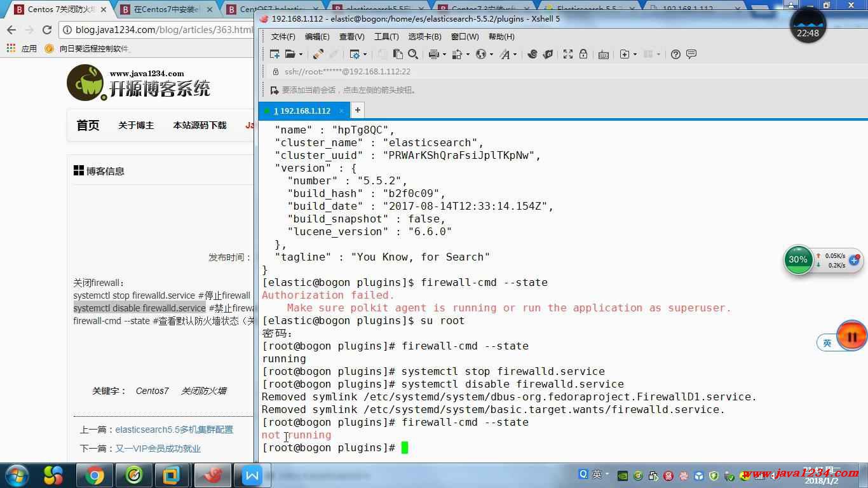Switch to the 'Centos 7关闭防火墙' browser tab

point(60,10)
